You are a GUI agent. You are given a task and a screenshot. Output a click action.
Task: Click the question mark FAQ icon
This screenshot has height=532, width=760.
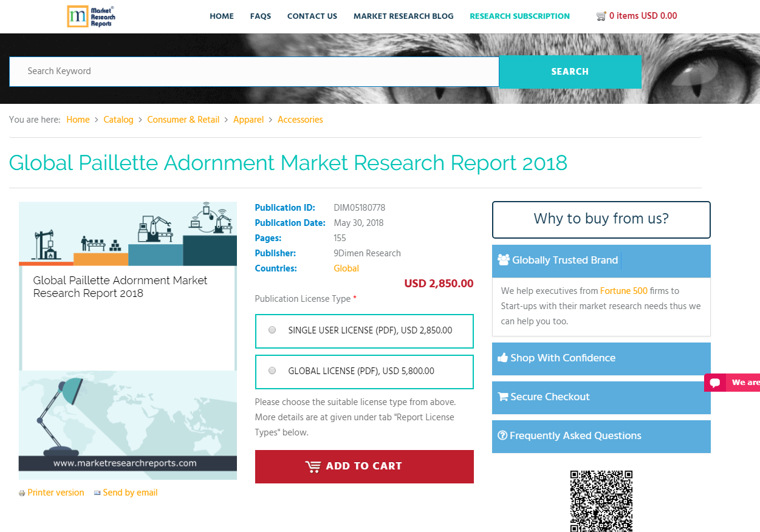502,435
